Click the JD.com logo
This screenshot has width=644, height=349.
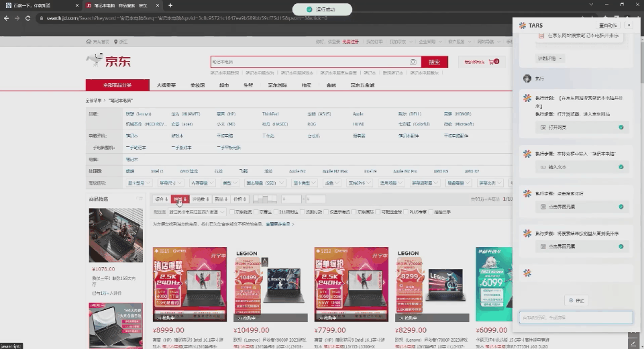coord(109,61)
